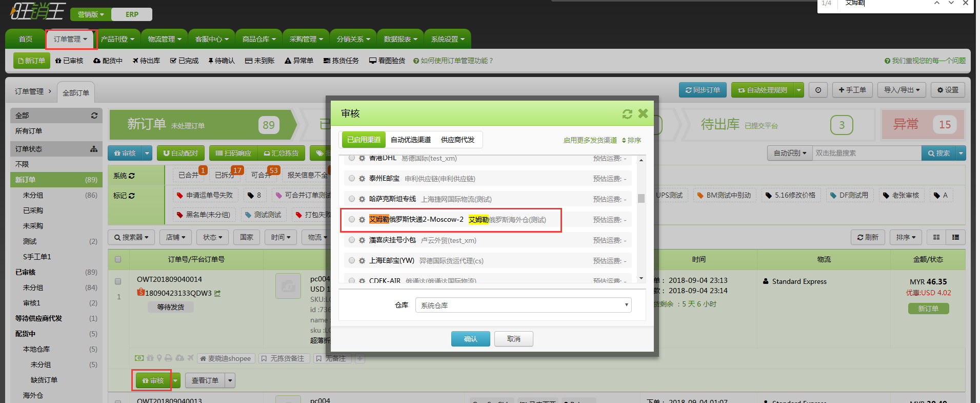The height and width of the screenshot is (403, 980).
Task: Confirm the review with 确认 button
Action: coord(471,339)
